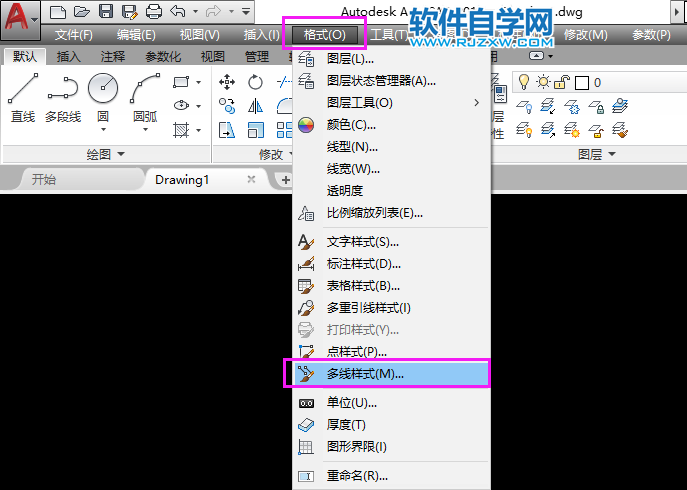
Task: Expand the arc tool options arrow
Action: click(145, 130)
